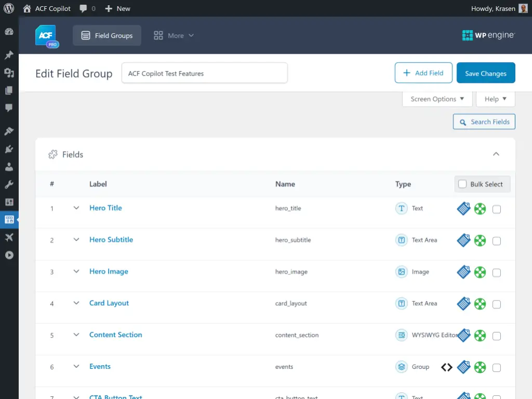Image resolution: width=532 pixels, height=399 pixels.
Task: Click the Plugins icon in the admin sidebar
Action: [8, 149]
